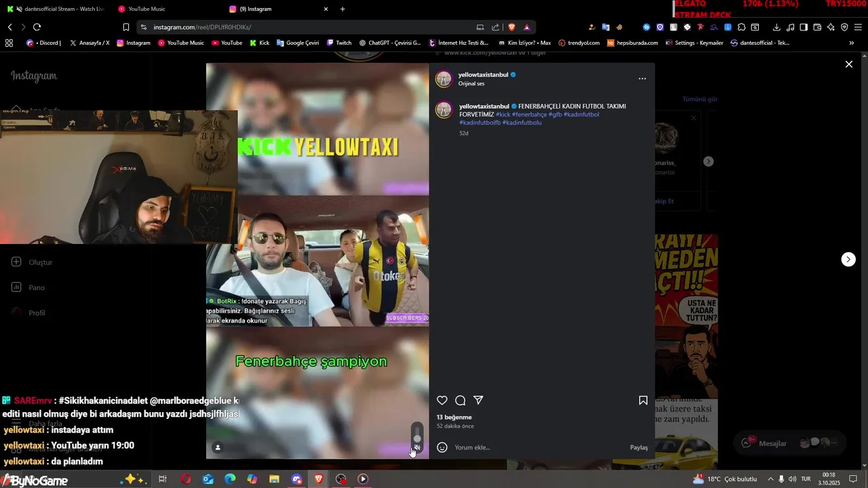Expand hidden bookmarks with double chevron
The height and width of the screenshot is (488, 868).
click(851, 43)
